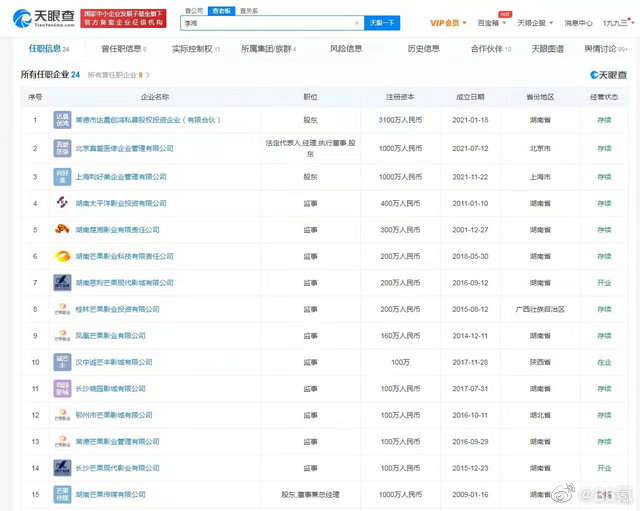Screen dimensions: 640x511
Task: Open the 曾任职信息 tab
Action: [x=124, y=49]
